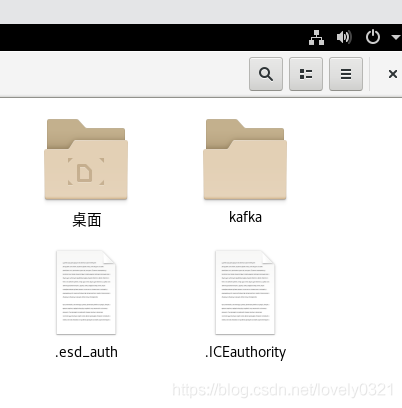Close the file manager window
Image resolution: width=402 pixels, height=408 pixels.
coord(393,74)
